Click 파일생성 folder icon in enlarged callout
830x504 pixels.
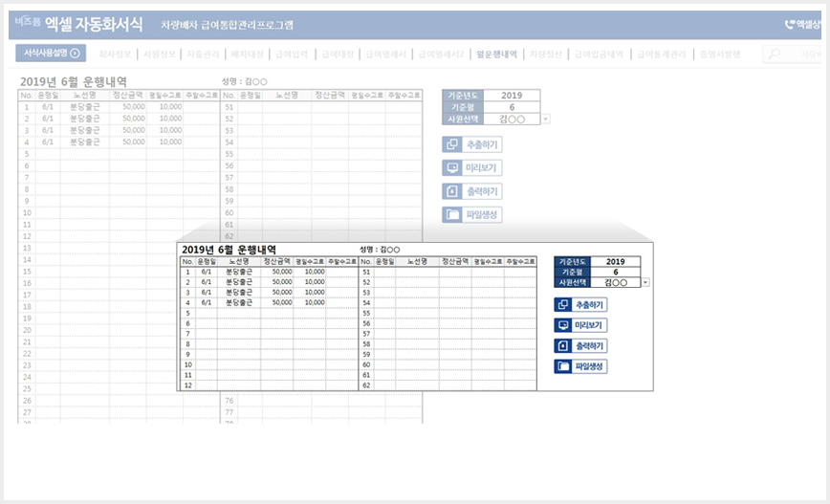[x=562, y=366]
